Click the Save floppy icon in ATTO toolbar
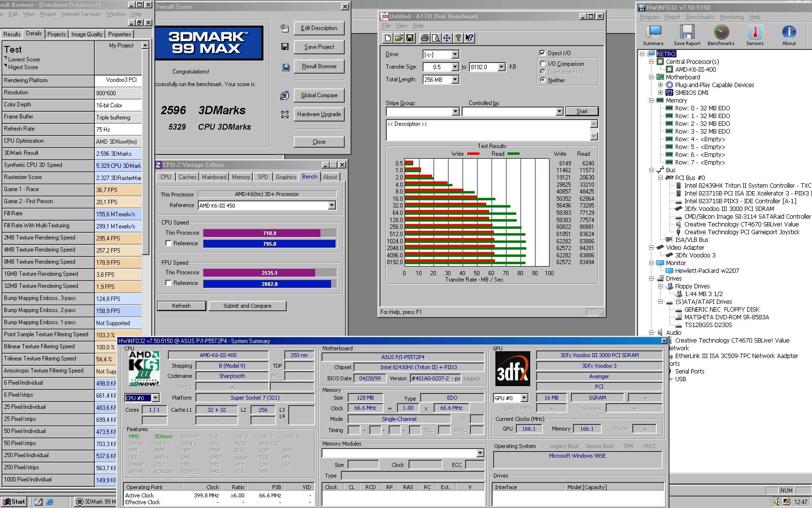 (410, 38)
